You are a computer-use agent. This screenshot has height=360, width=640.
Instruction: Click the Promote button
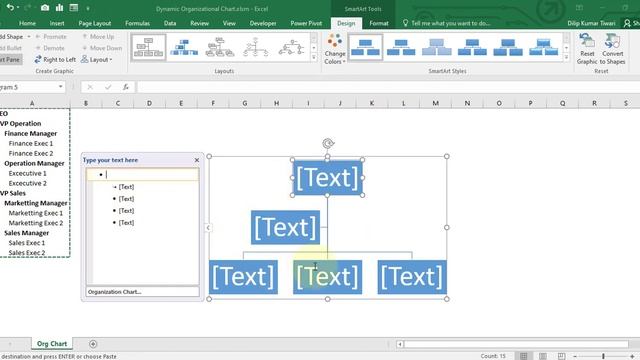(51, 37)
